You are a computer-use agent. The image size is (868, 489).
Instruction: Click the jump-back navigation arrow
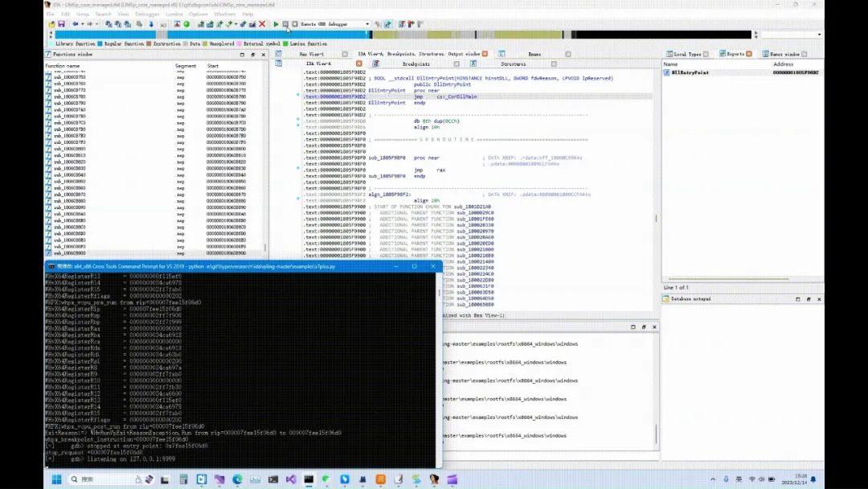click(76, 24)
